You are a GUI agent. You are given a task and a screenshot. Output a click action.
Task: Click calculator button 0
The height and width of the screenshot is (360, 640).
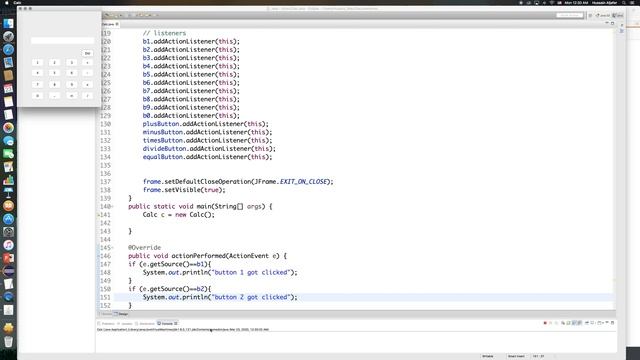[x=38, y=96]
